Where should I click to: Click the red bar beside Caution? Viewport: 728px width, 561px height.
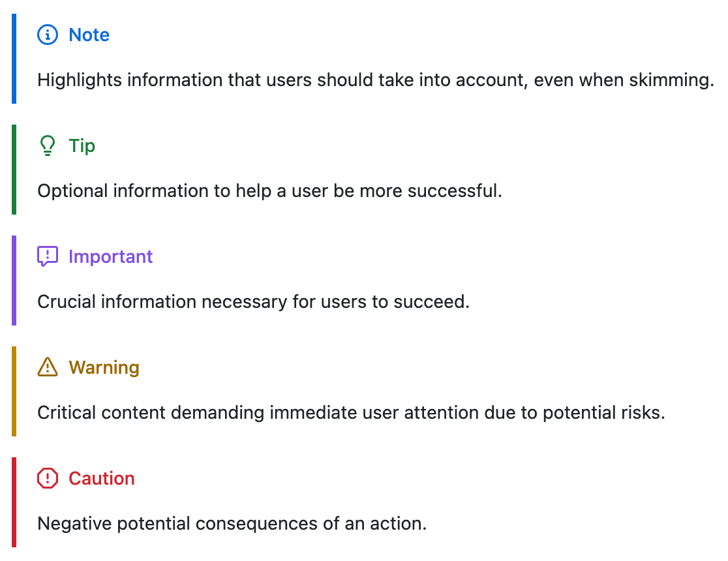(x=14, y=502)
